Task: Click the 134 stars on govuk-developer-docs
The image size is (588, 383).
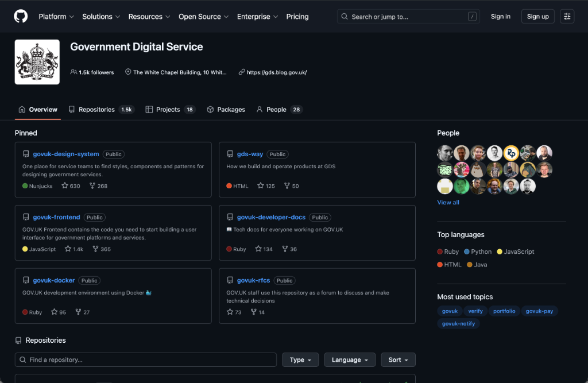Action: pos(264,249)
